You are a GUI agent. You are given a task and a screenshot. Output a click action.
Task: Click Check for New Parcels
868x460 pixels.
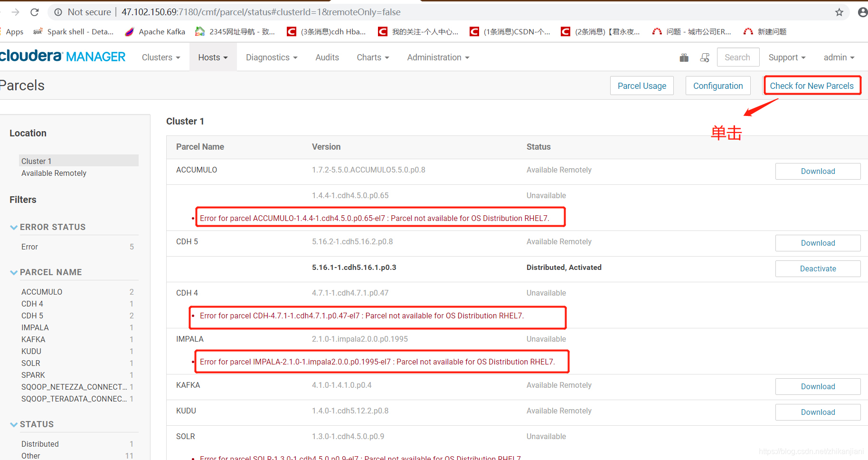(x=811, y=86)
